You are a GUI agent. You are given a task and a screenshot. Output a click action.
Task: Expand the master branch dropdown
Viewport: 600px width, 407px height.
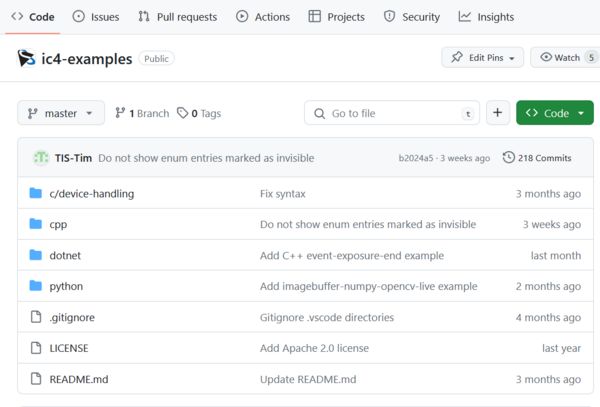click(61, 113)
